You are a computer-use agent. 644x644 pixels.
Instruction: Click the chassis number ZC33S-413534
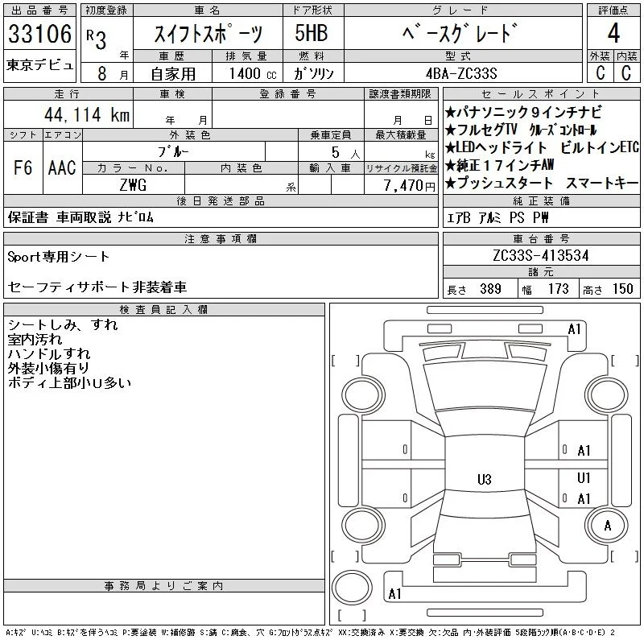pyautogui.click(x=541, y=255)
